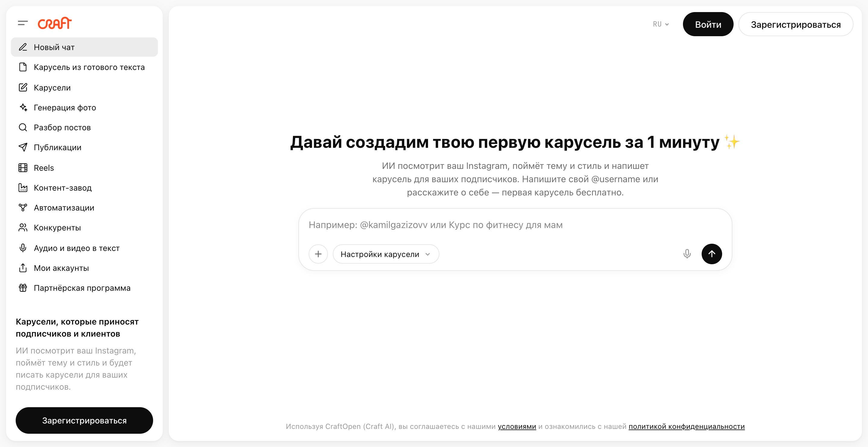
Task: Click the sidebar Зарегистрироваться button
Action: (84, 420)
